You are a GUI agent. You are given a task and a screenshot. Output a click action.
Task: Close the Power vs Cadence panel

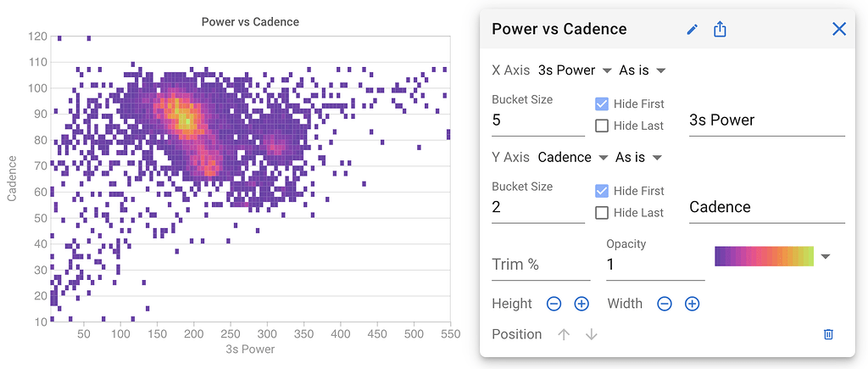pyautogui.click(x=839, y=30)
